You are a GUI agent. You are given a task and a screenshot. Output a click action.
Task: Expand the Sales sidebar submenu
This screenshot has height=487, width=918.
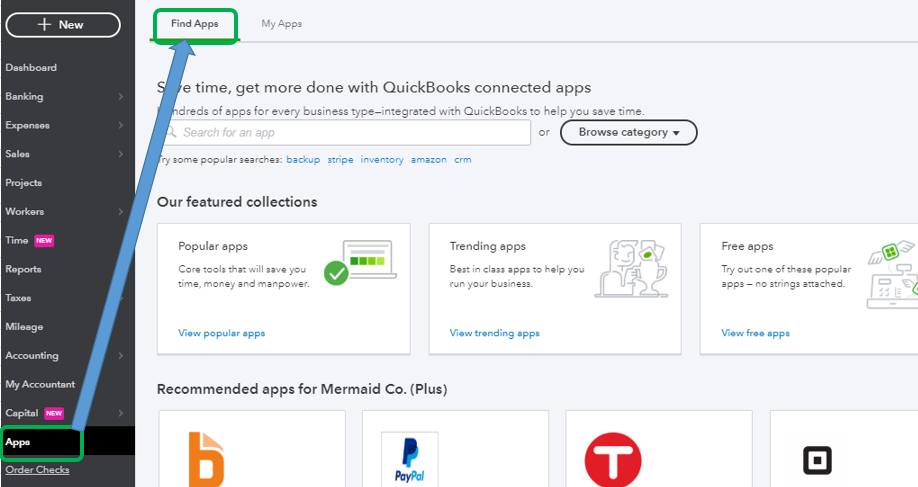[x=120, y=154]
